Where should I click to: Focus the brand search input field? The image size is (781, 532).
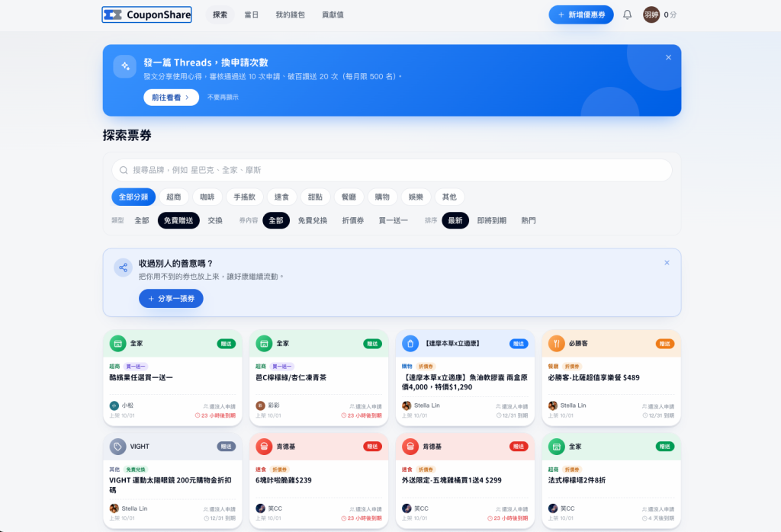(x=392, y=170)
